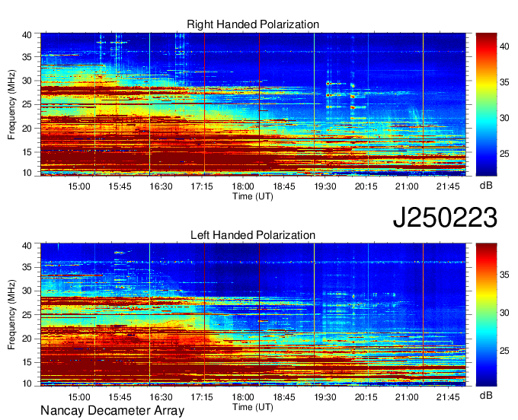Click the 40 label on Right Handed colorbar
518x420 pixels.
pos(504,46)
